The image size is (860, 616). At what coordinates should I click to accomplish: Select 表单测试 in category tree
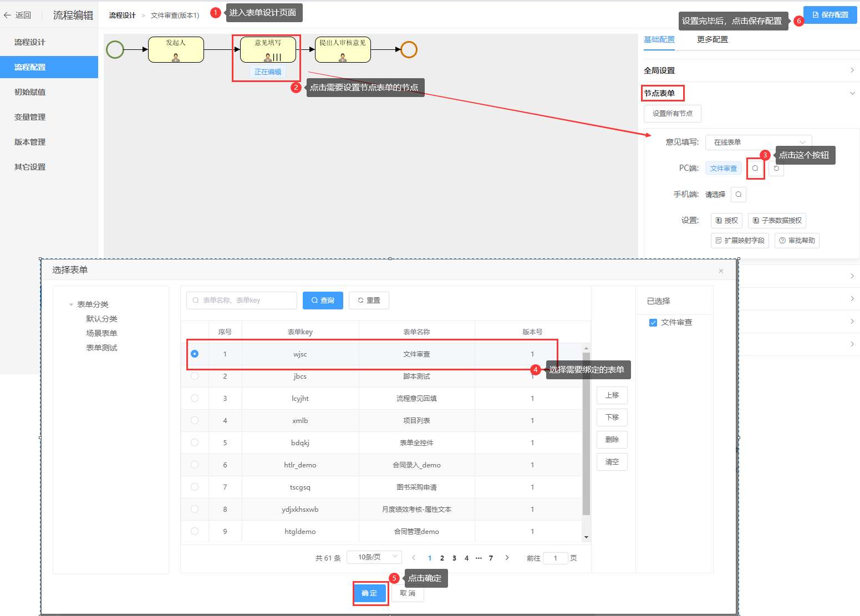101,348
